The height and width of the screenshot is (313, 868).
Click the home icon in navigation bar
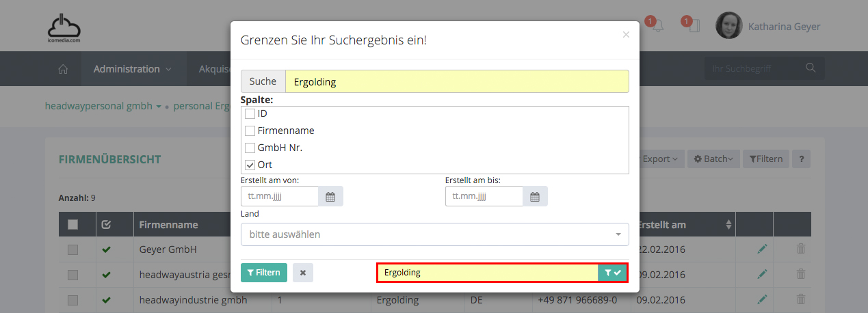(63, 69)
